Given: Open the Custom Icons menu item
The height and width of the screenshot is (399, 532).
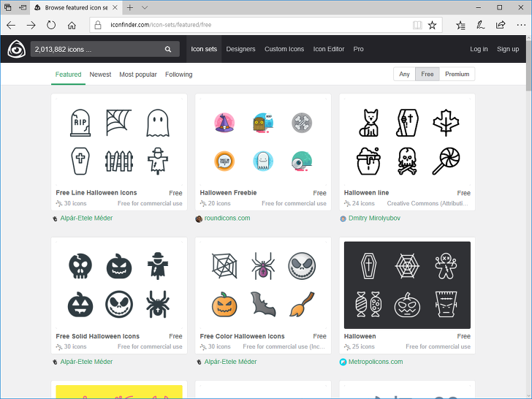Looking at the screenshot, I should tap(284, 49).
